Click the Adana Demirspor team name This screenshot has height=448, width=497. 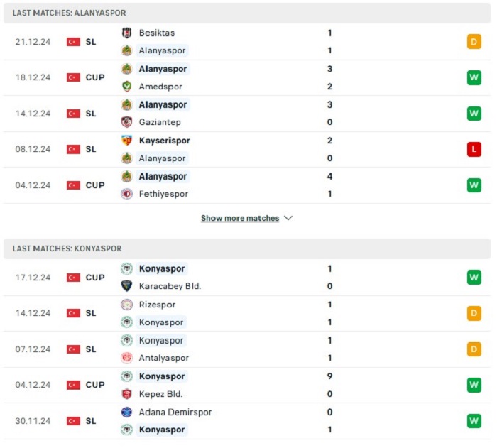[175, 412]
